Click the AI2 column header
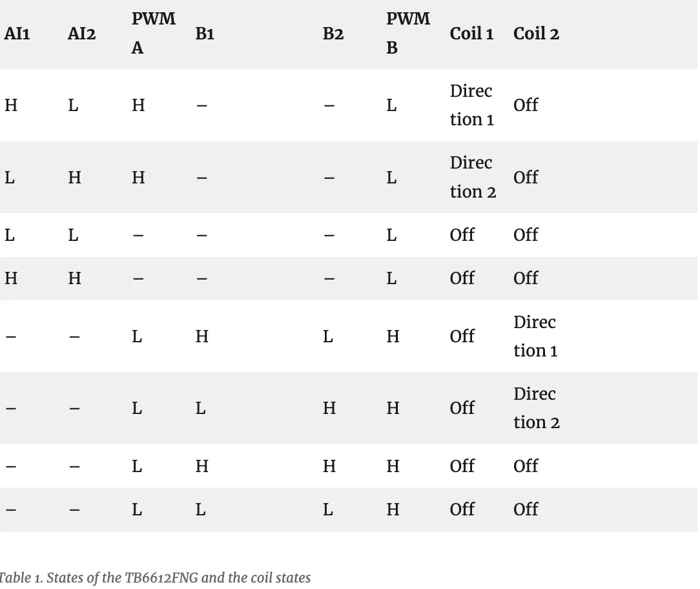This screenshot has width=700, height=589. tap(81, 34)
